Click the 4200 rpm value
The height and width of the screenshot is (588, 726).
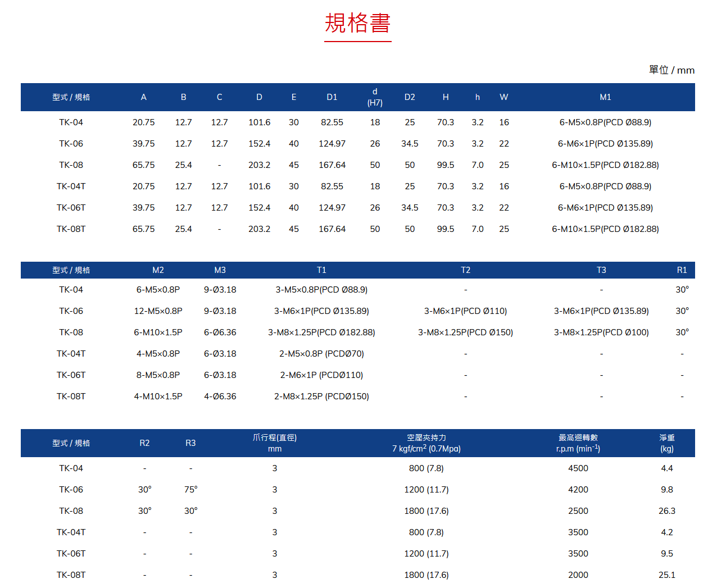tap(578, 490)
